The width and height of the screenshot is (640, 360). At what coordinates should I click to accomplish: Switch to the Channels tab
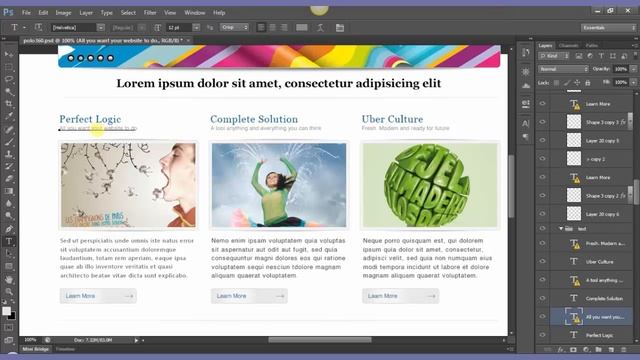coord(569,45)
